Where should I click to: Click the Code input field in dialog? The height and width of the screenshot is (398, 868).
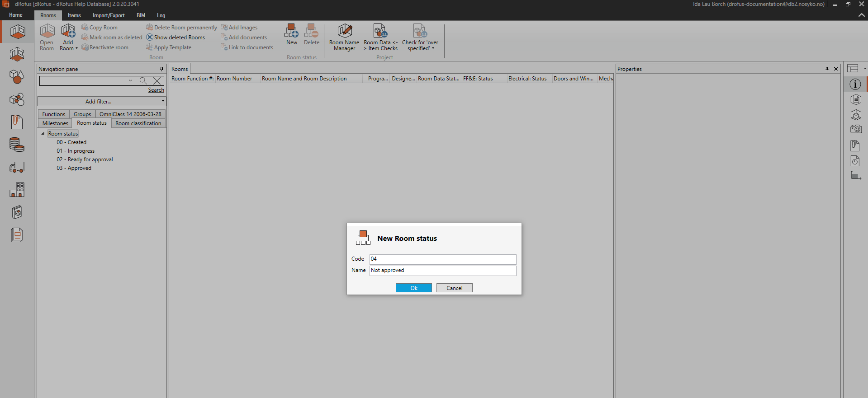(x=443, y=259)
